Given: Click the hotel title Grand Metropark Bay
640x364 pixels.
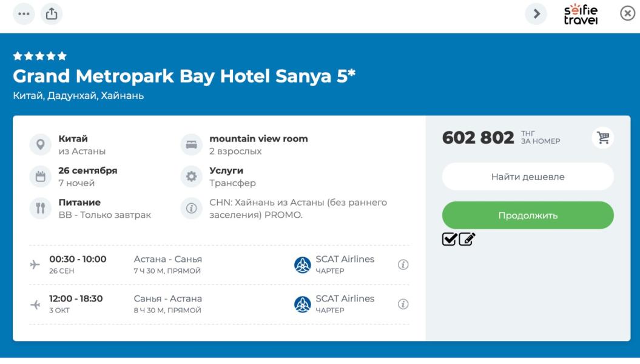Looking at the screenshot, I should 184,76.
